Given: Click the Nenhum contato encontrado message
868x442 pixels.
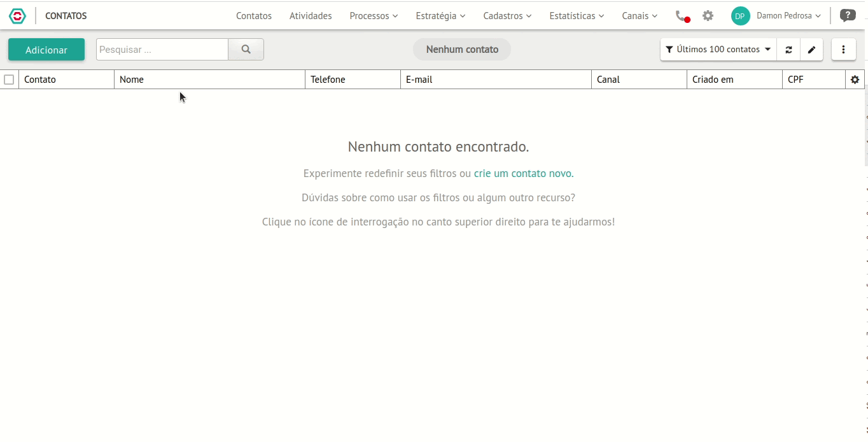Looking at the screenshot, I should click(x=438, y=147).
